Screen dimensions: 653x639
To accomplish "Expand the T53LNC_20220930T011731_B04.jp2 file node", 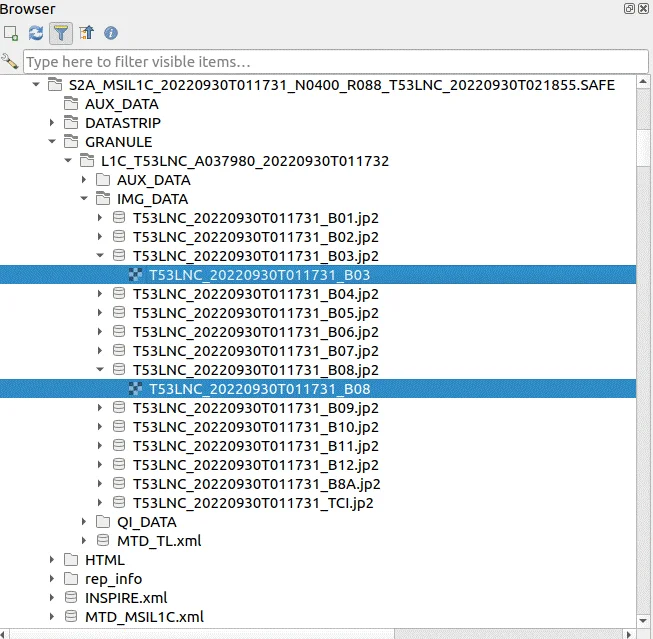I will [x=101, y=294].
